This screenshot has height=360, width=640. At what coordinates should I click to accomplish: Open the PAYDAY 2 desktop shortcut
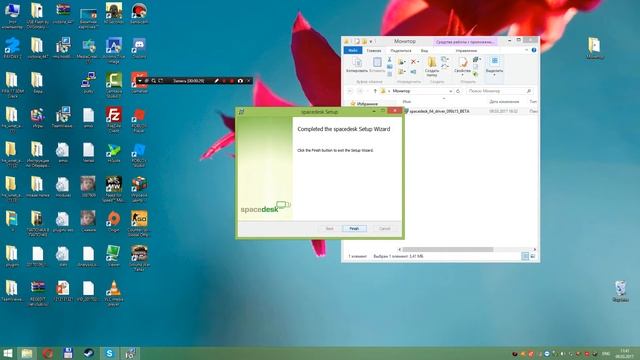(12, 48)
